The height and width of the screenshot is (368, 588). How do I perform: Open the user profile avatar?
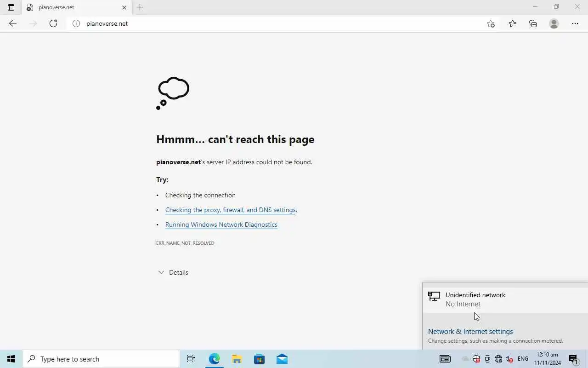(x=554, y=23)
